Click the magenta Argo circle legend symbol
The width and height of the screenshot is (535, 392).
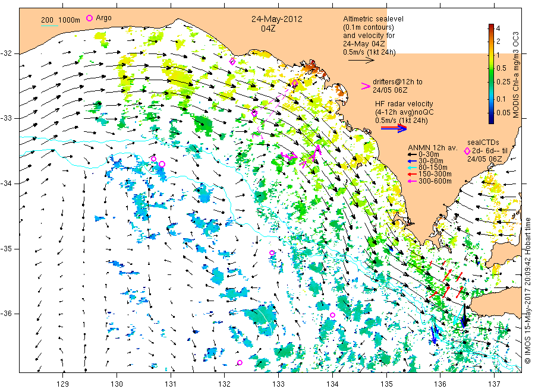pyautogui.click(x=89, y=18)
